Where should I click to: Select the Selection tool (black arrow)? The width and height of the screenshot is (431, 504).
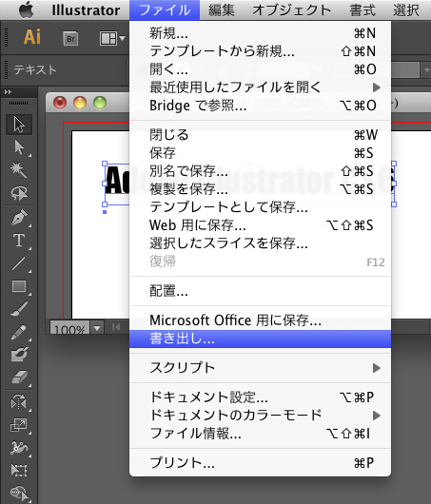[x=19, y=125]
